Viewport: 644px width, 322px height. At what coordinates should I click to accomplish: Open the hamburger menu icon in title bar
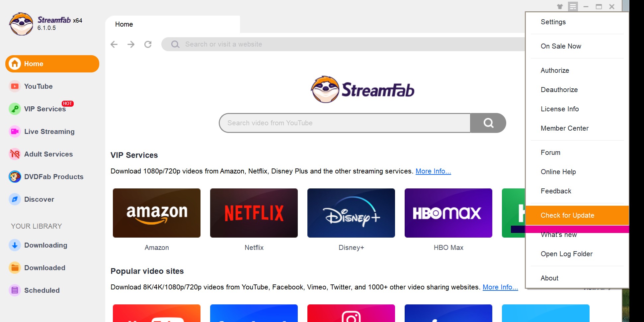[573, 7]
